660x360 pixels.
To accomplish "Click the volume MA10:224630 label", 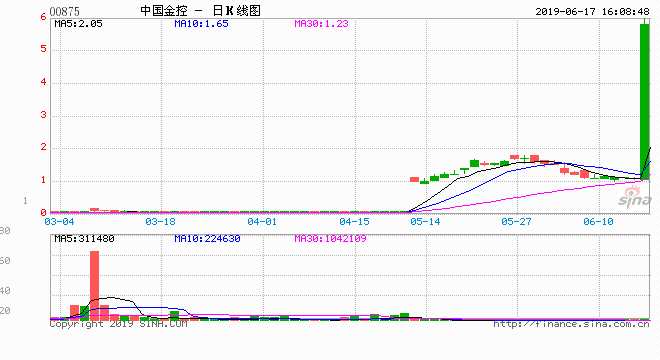I will (207, 239).
